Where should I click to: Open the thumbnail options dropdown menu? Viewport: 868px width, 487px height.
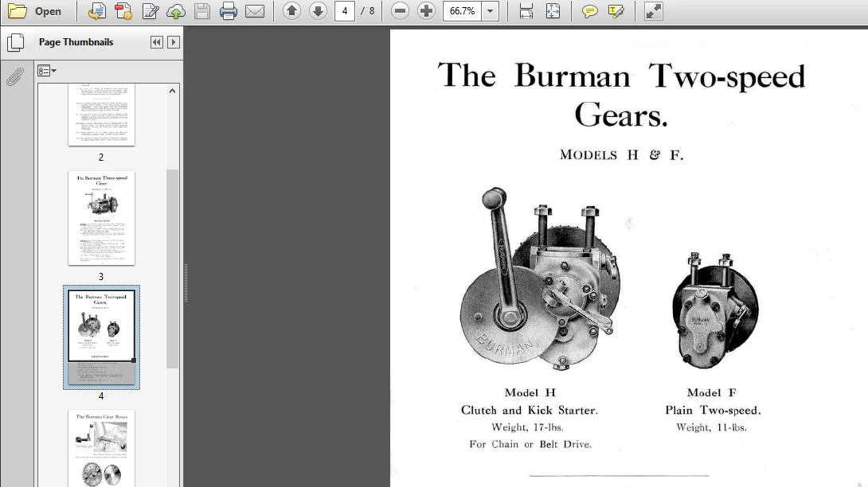[47, 71]
